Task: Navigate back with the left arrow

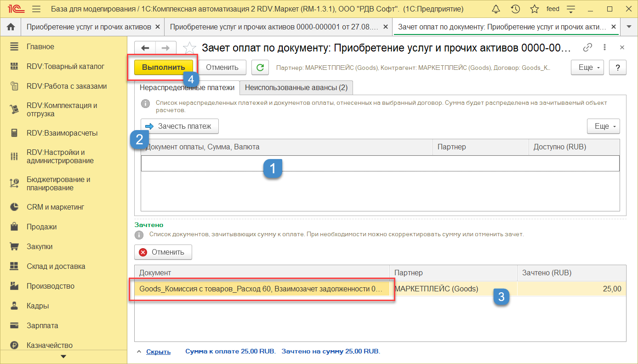Action: point(145,48)
